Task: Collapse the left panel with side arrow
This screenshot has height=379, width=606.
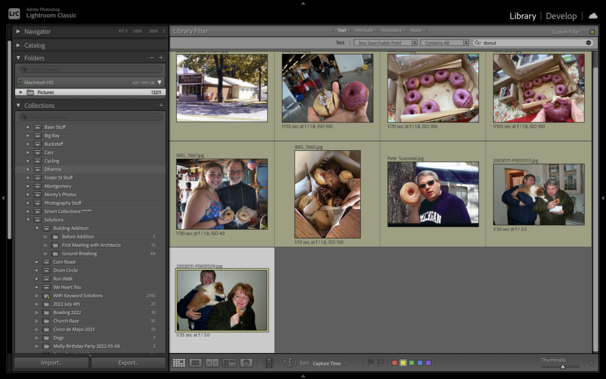Action: point(3,198)
